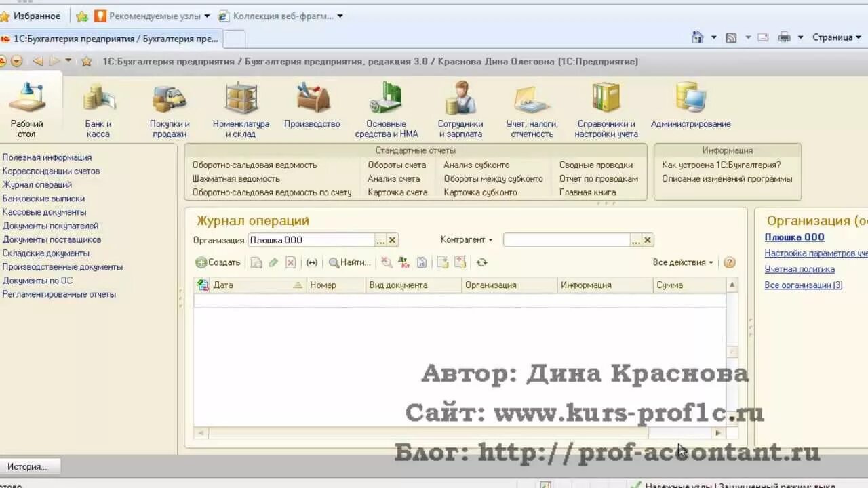Viewport: 868px width, 488px height.
Task: Refresh the journal list
Action: pos(481,262)
